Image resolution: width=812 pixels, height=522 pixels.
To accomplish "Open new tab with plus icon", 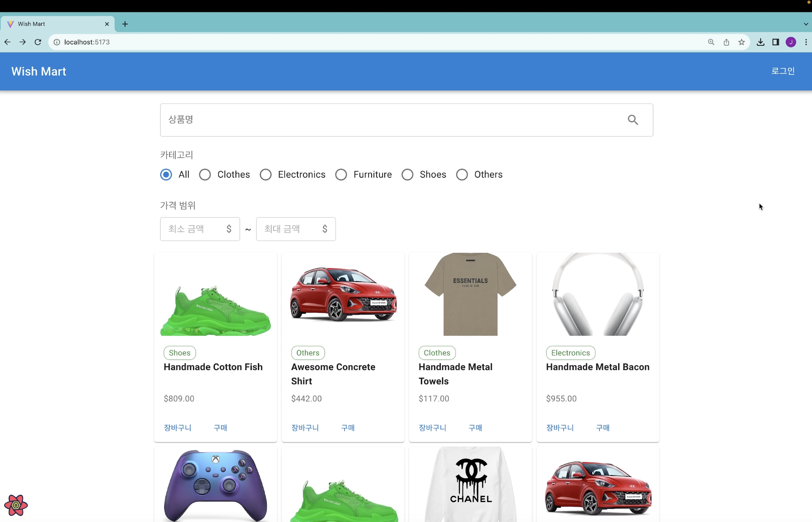I will (x=125, y=24).
